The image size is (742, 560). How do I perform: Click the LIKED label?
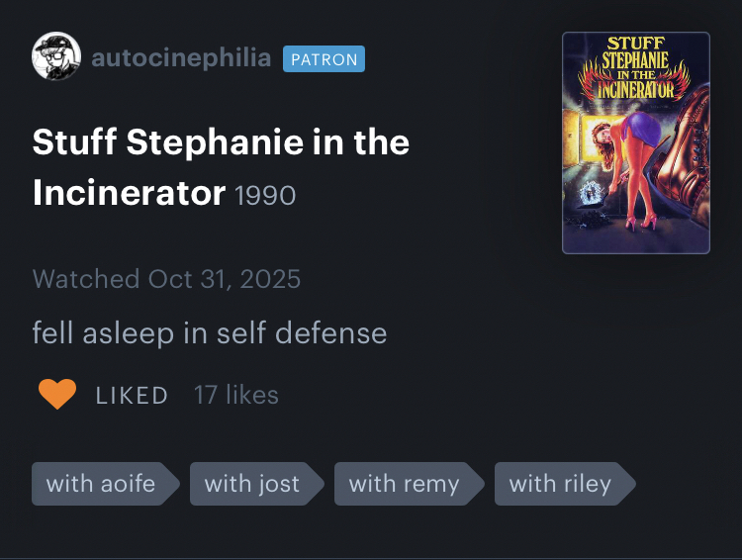pyautogui.click(x=132, y=396)
